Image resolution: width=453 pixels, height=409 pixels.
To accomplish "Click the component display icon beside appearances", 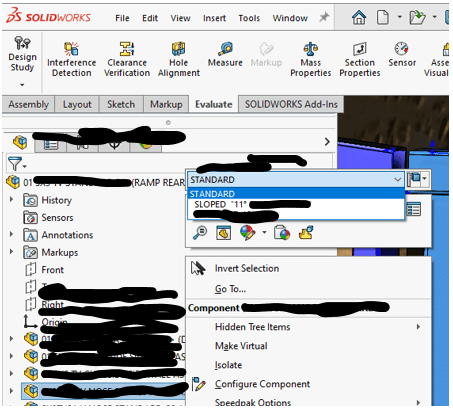I will [x=282, y=232].
